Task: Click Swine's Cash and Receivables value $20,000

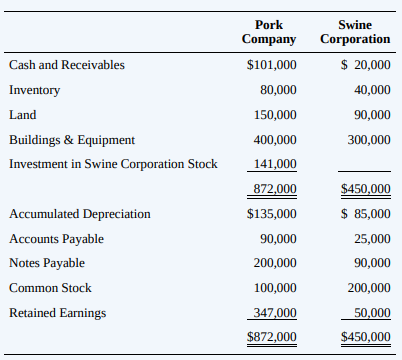Action: (x=365, y=65)
